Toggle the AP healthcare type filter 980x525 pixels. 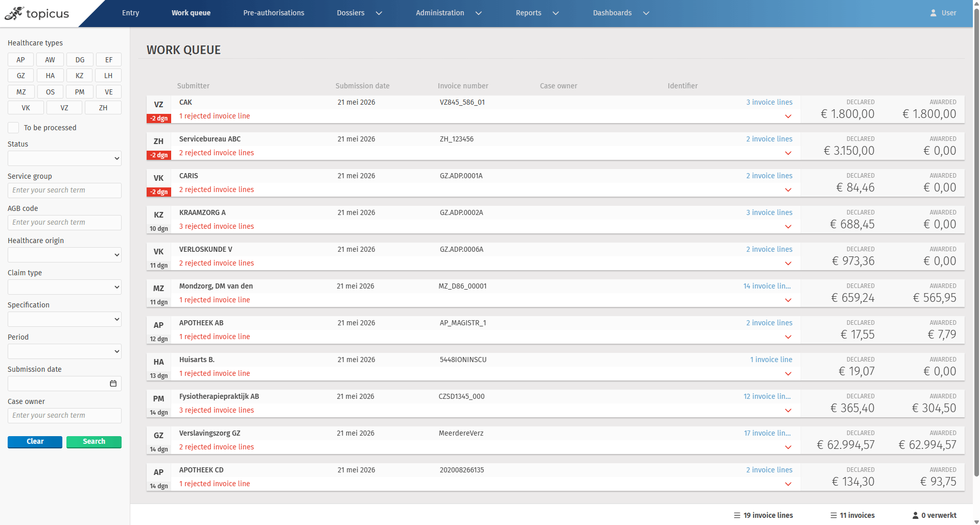click(20, 60)
